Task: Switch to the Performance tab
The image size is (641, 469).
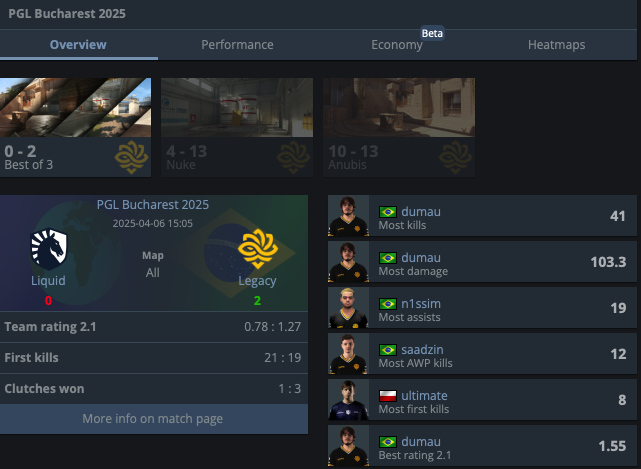Action: click(x=238, y=45)
